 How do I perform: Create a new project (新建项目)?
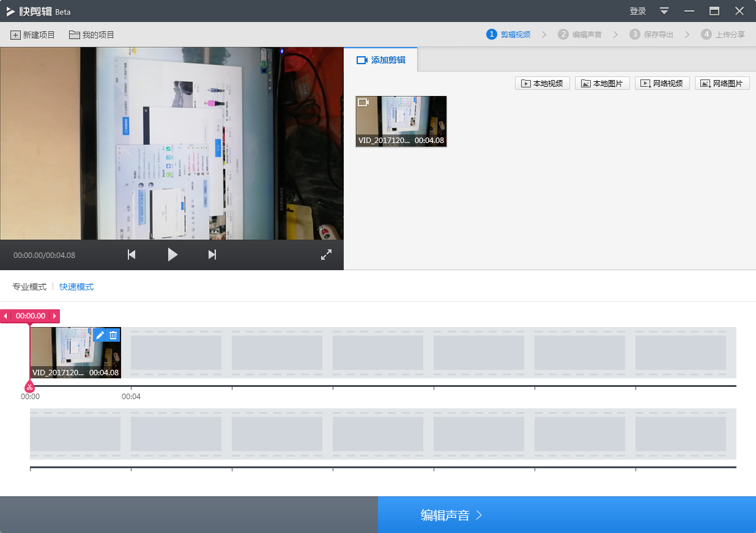[x=33, y=35]
